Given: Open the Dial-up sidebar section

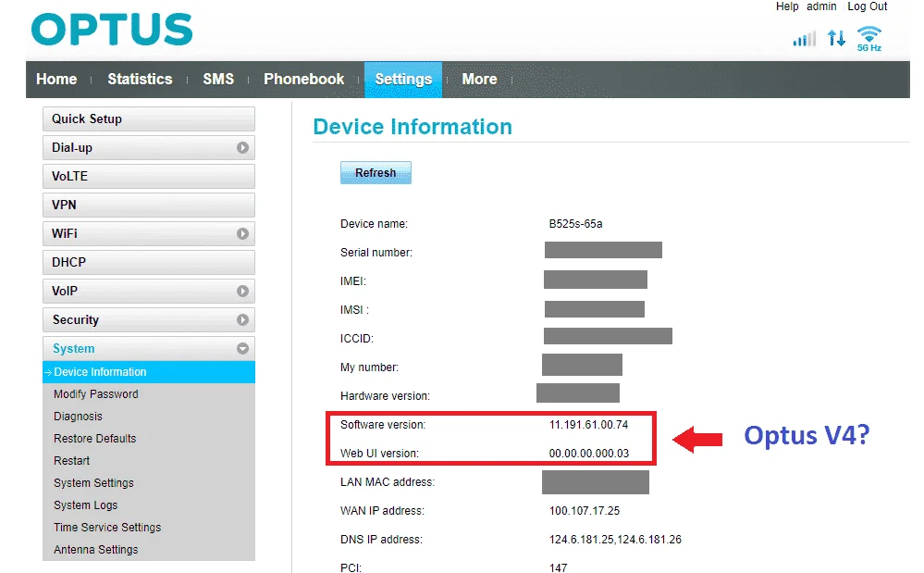Looking at the screenshot, I should pos(149,147).
